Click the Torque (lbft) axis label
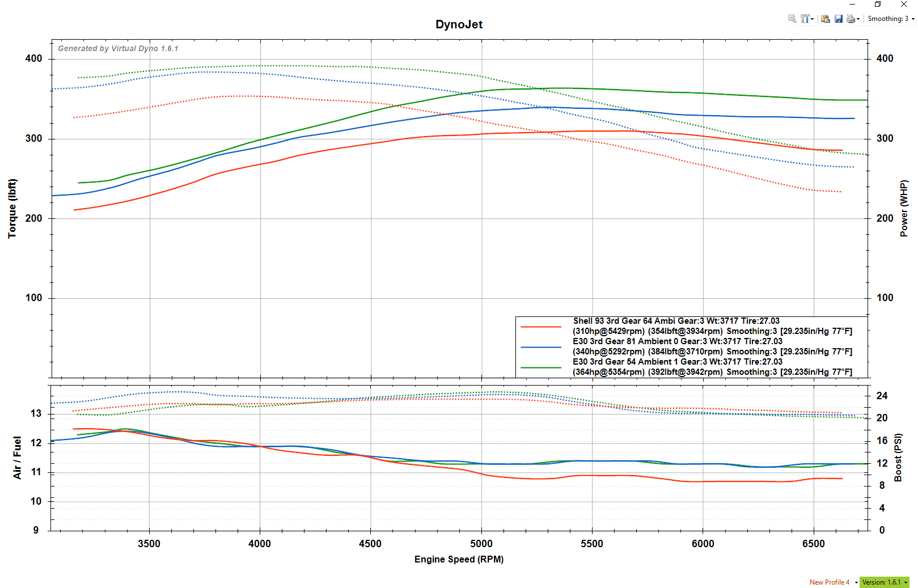The image size is (918, 588). (12, 209)
